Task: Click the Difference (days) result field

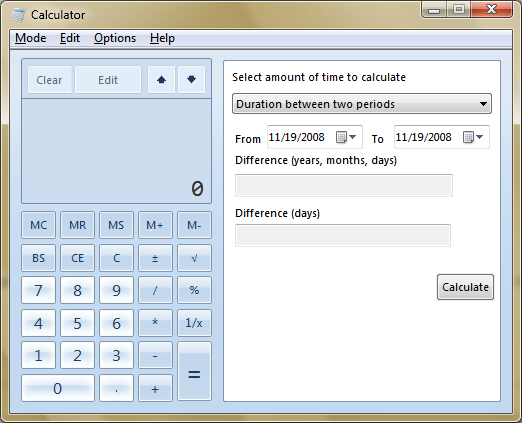Action: 343,235
